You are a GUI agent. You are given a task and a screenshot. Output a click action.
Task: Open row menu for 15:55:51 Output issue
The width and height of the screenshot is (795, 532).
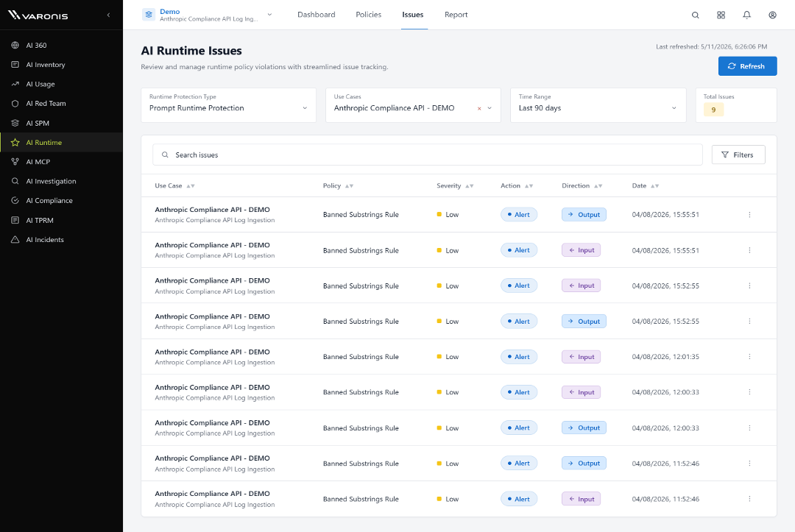749,215
